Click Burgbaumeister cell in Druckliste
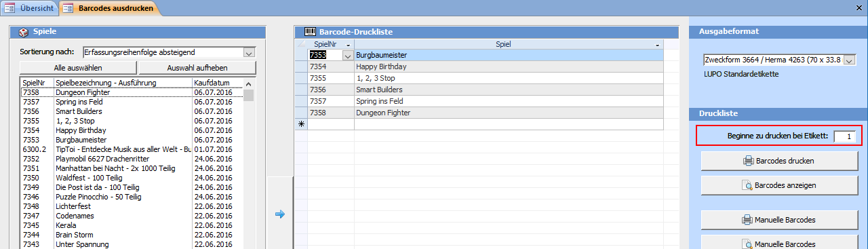This screenshot has width=868, height=249. 509,56
